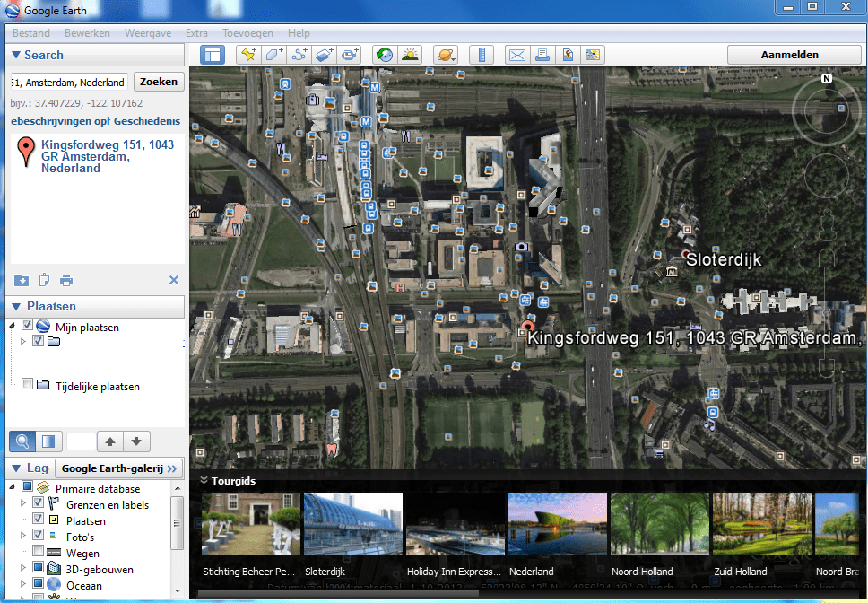Open the Weergave menu
This screenshot has width=868, height=603.
pyautogui.click(x=148, y=33)
